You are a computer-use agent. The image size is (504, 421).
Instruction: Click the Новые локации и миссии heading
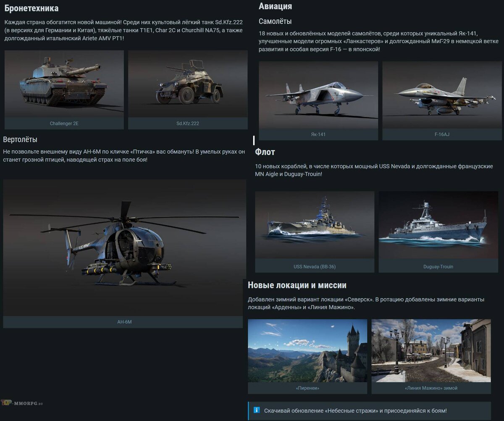click(x=297, y=286)
